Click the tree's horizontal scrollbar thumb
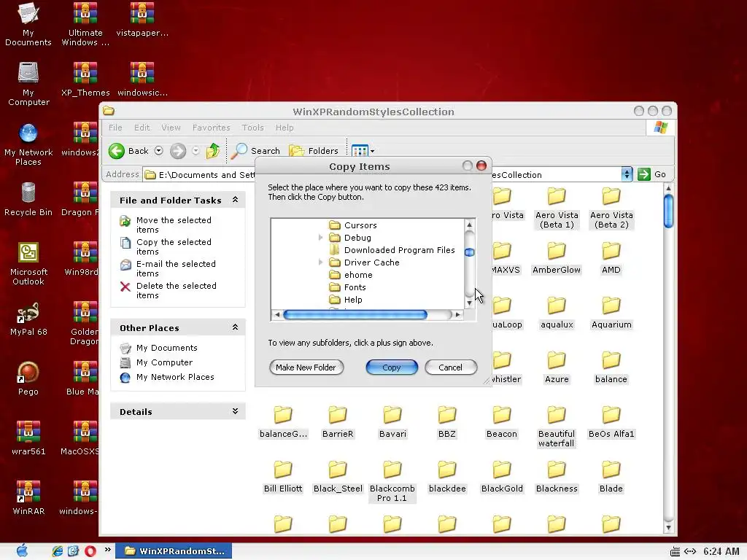Viewport: 747px width, 560px height. coord(355,314)
